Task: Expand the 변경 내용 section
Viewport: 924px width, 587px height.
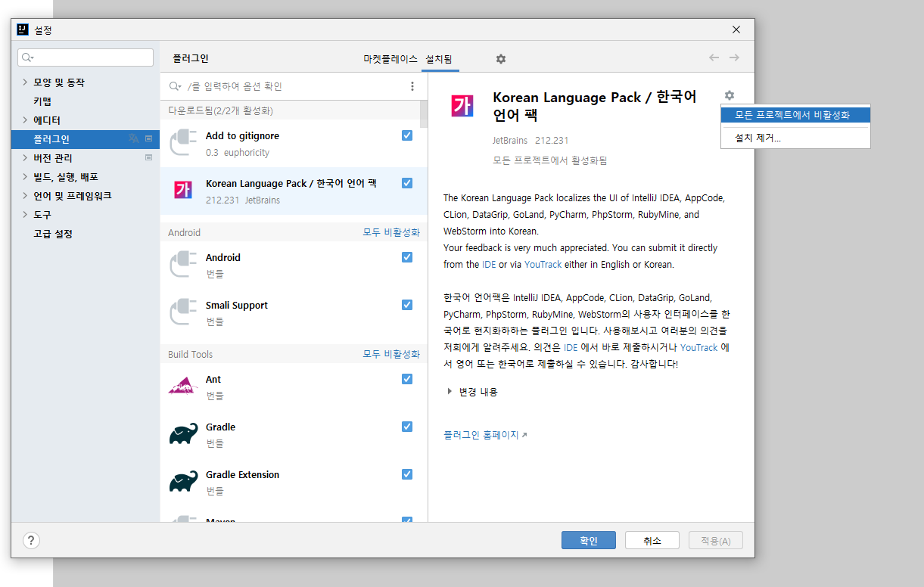Action: [450, 391]
